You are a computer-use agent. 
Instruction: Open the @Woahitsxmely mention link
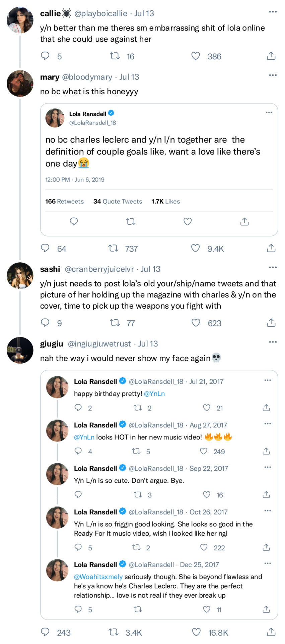click(98, 577)
